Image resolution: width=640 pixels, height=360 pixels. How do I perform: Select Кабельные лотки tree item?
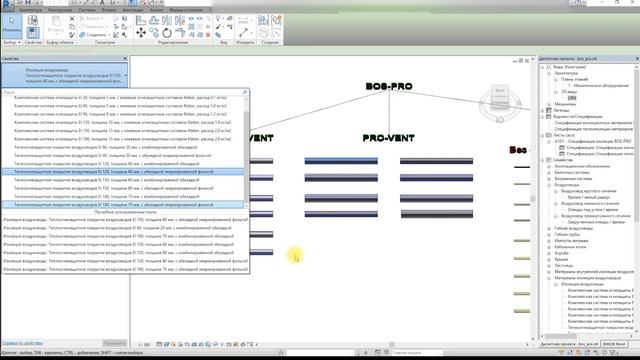pos(570,247)
